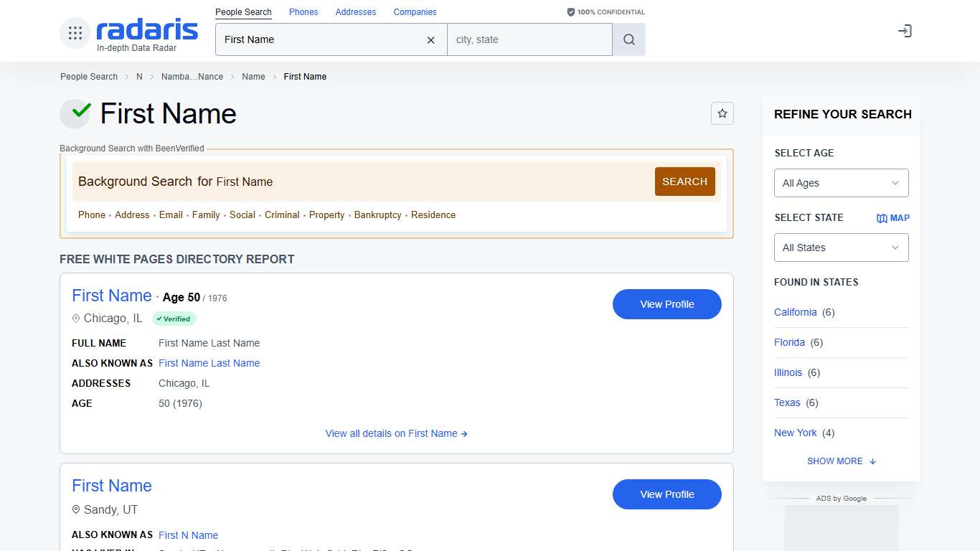Click the location pin next to Chicago, IL
Screen dimensions: 980x551
(x=76, y=318)
